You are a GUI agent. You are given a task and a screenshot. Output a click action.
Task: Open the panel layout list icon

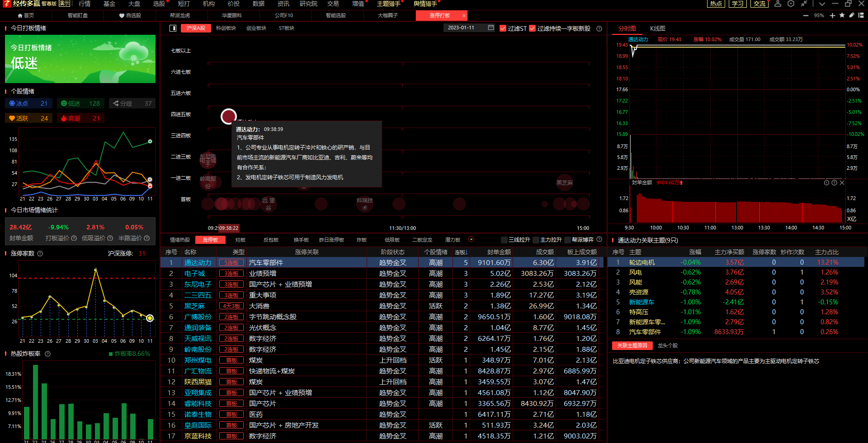(861, 15)
